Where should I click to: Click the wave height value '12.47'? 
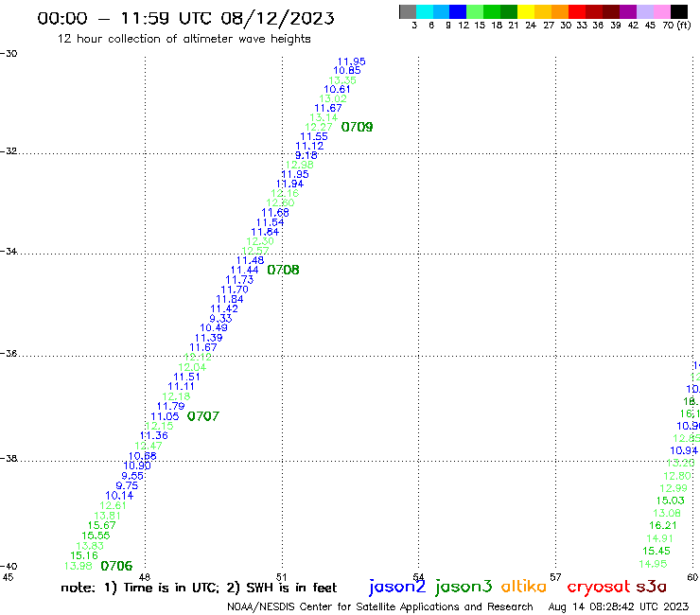point(149,446)
